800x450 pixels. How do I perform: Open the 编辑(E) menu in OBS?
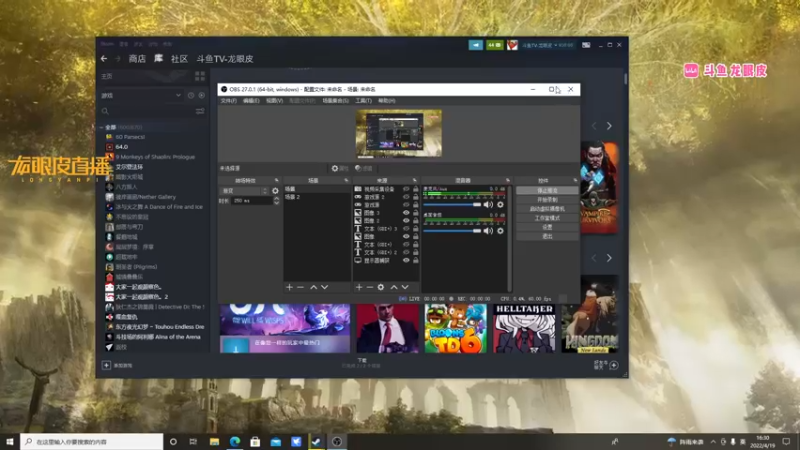251,101
